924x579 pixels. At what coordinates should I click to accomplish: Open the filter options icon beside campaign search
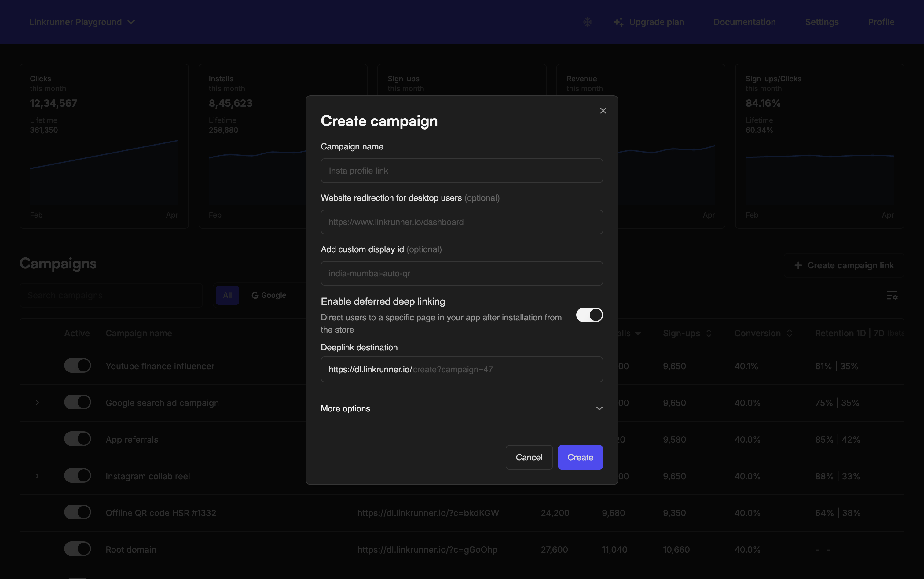[x=892, y=295]
